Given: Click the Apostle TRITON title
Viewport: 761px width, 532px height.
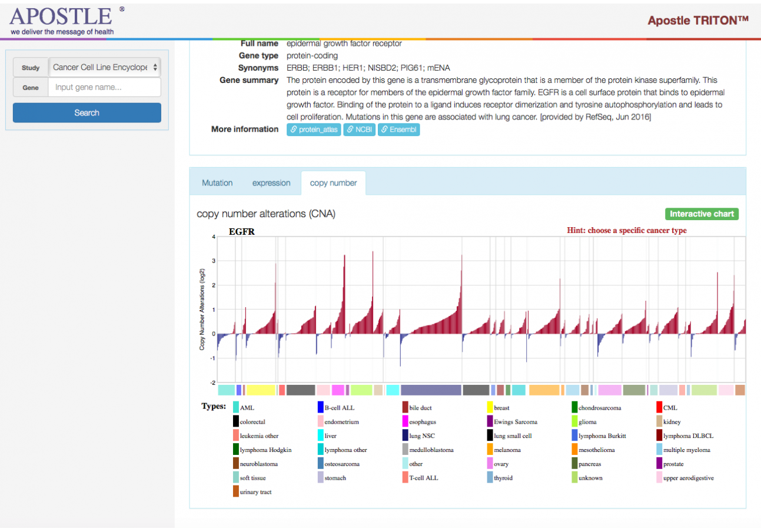Looking at the screenshot, I should tap(698, 21).
